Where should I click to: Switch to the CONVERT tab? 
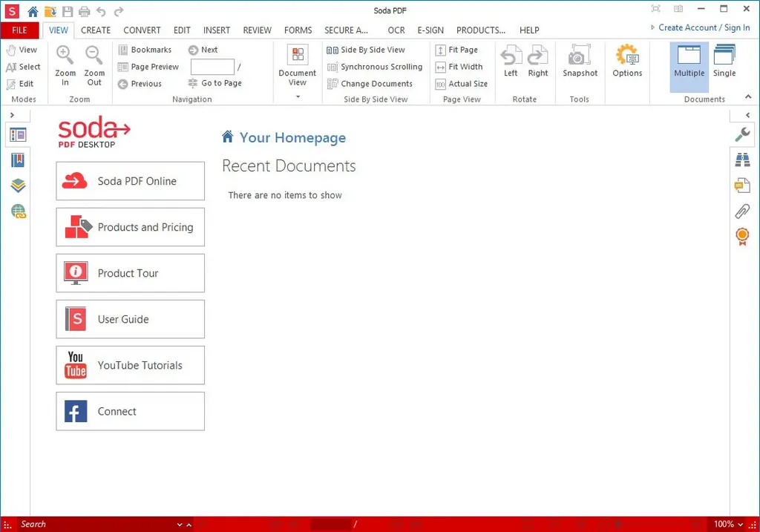[x=142, y=30]
